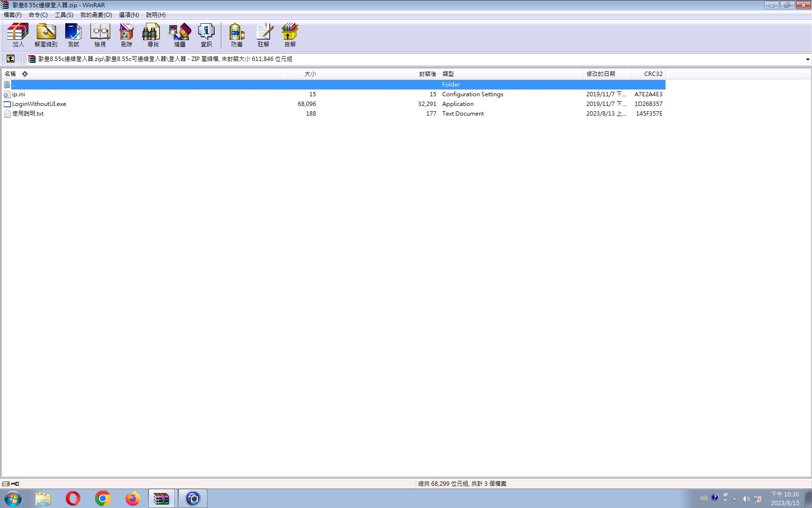Click the key password icon in status bar
Screen dimensions: 812x508
(x=15, y=484)
